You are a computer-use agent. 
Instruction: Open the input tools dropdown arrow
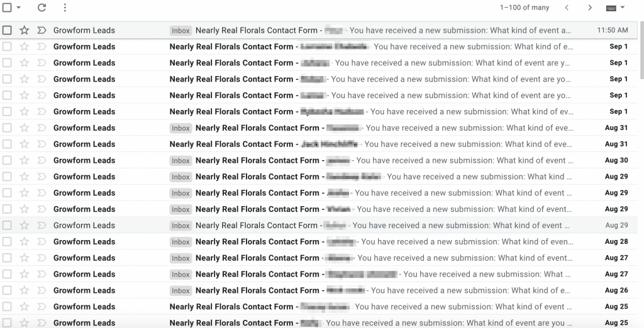coord(622,8)
